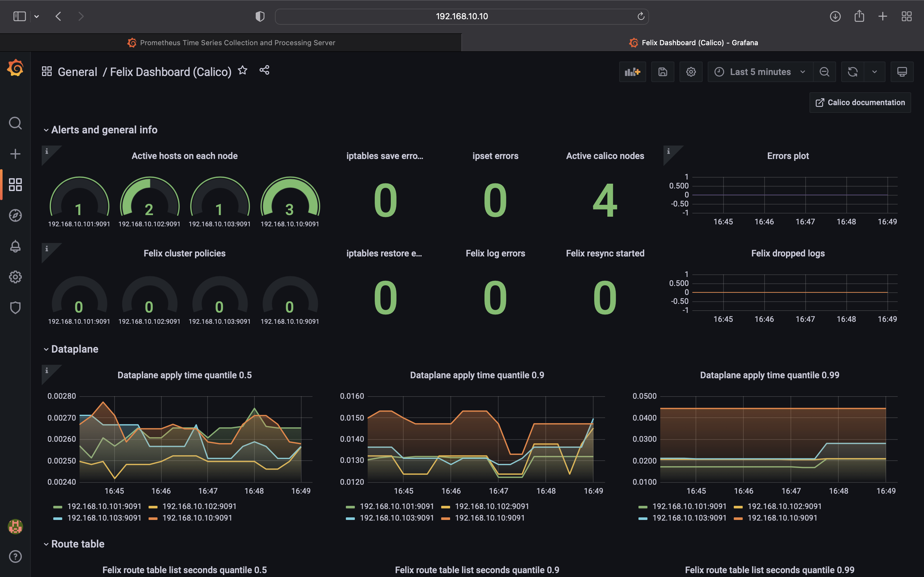Open Alerting bell icon in sidebar
924x577 pixels.
tap(15, 246)
